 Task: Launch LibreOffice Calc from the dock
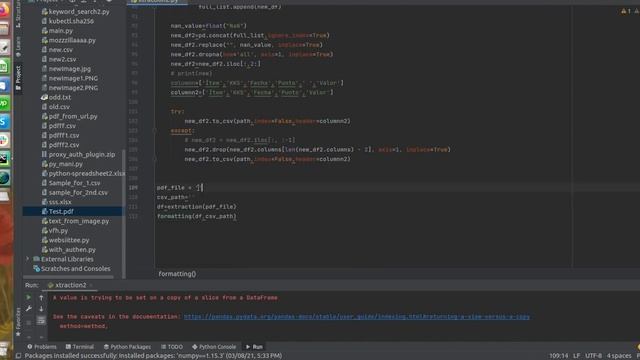(4, 66)
